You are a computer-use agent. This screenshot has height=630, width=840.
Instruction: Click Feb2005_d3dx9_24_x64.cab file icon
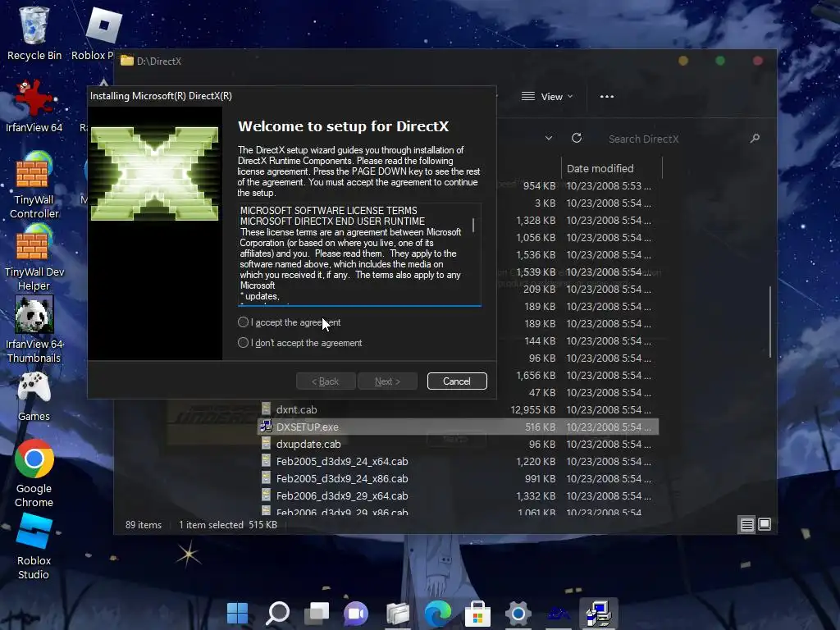[x=266, y=461]
